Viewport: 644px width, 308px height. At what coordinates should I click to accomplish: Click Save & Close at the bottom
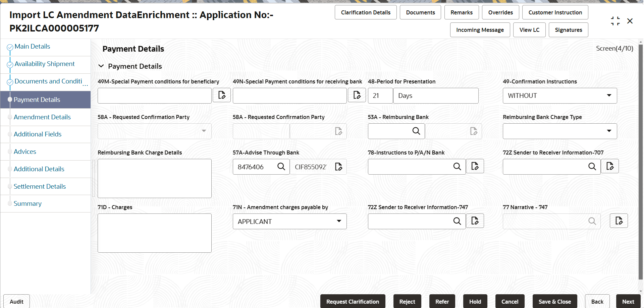tap(555, 301)
